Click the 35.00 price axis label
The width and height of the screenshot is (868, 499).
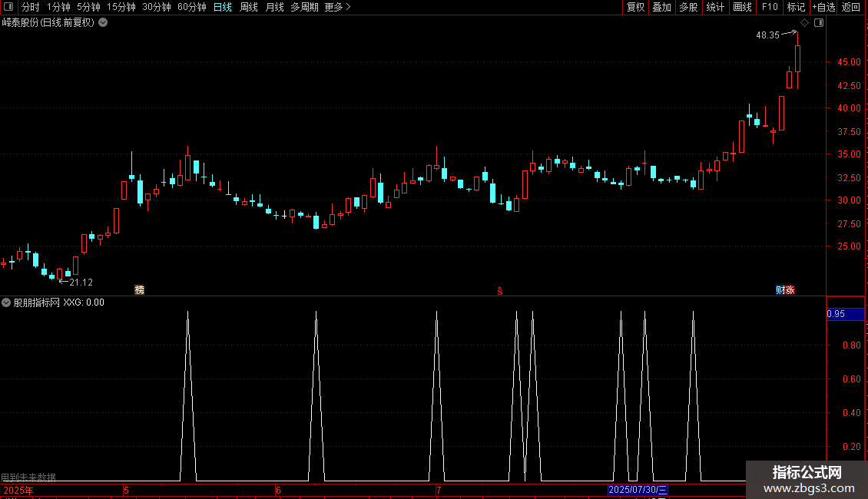pyautogui.click(x=849, y=154)
